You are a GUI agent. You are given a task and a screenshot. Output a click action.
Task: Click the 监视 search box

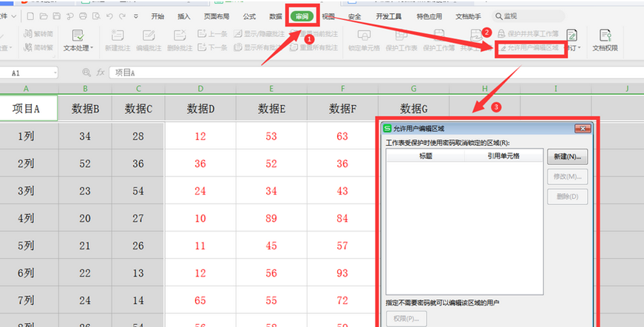coord(528,16)
